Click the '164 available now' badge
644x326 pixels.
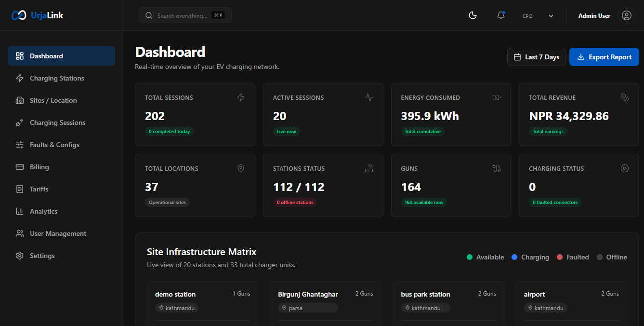(x=424, y=202)
